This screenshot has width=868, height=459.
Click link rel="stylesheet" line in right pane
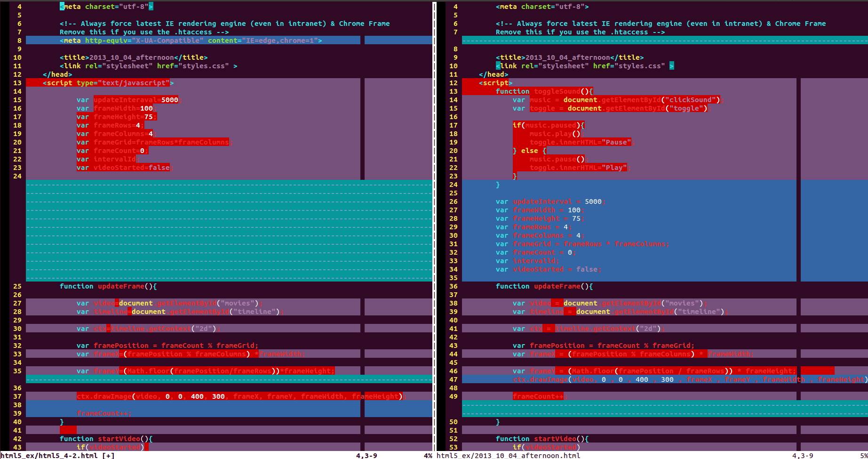tap(585, 66)
